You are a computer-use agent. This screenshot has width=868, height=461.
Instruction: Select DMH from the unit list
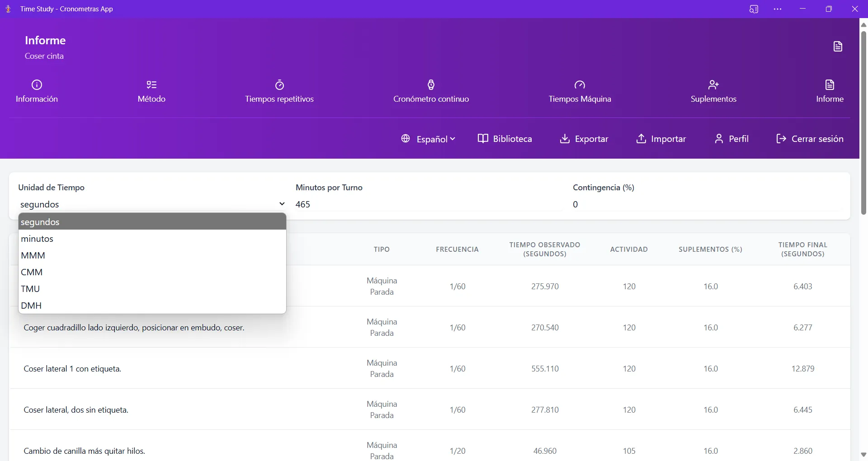pyautogui.click(x=152, y=306)
